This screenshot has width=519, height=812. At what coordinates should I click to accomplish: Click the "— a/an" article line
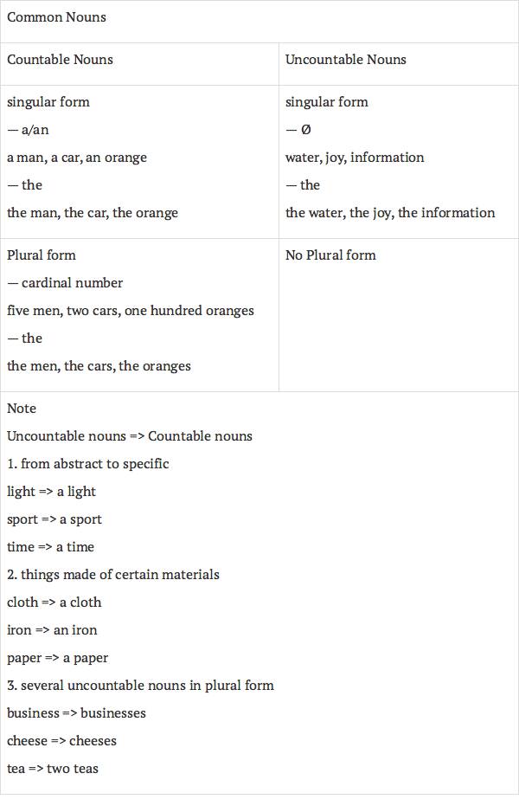tap(28, 130)
